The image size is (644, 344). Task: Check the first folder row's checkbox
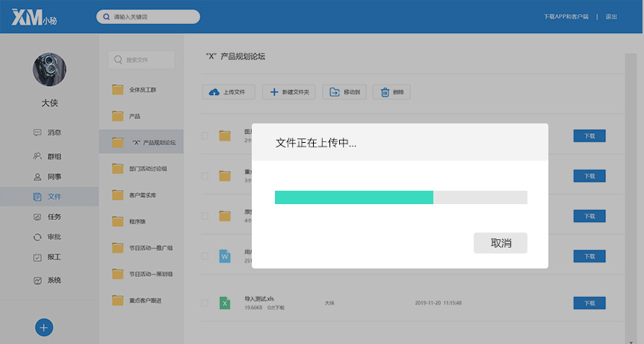pos(205,135)
